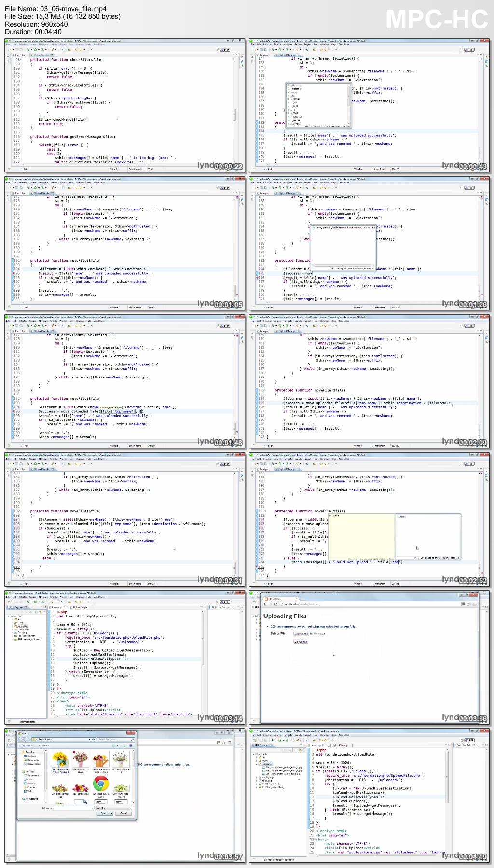Open the File menu in the 00:04:19 frame
The width and height of the screenshot is (494, 868).
(x=252, y=735)
